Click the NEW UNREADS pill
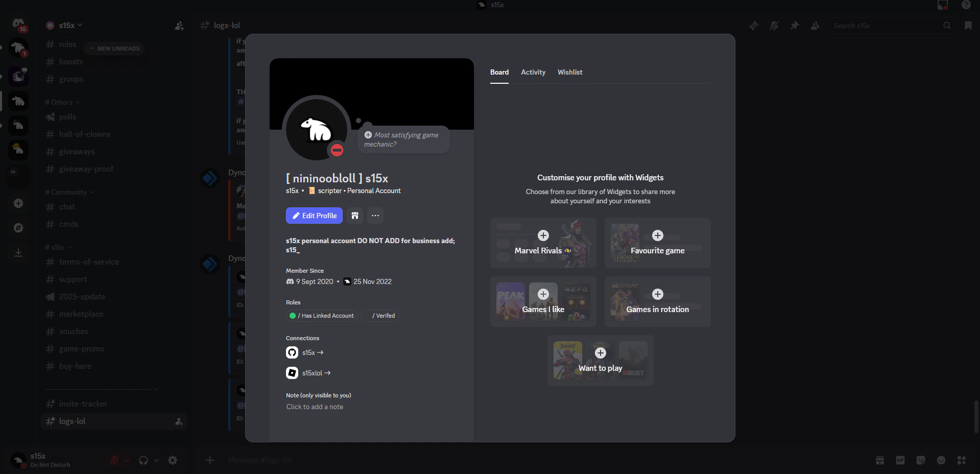The image size is (980, 474). 114,49
